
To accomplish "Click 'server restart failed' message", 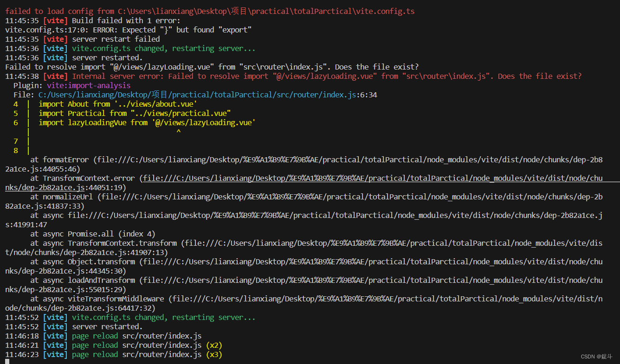I will [116, 39].
